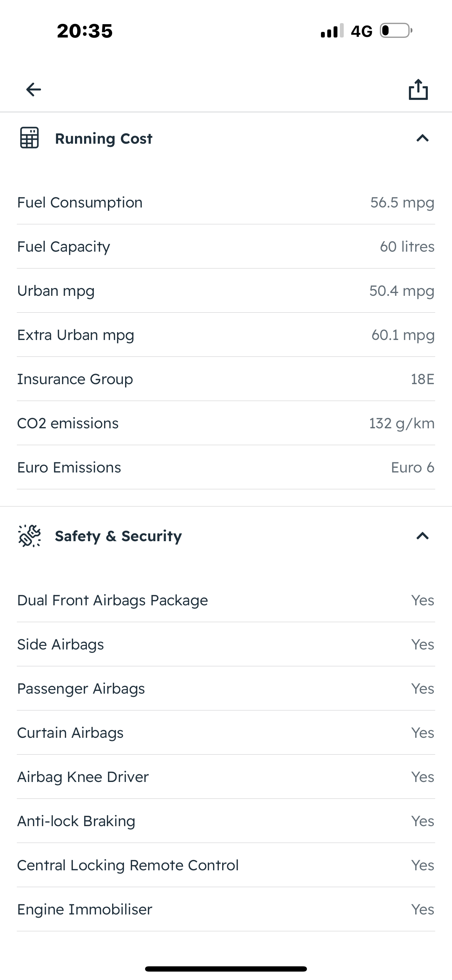
Task: Tap the home indicator bar
Action: tap(226, 968)
